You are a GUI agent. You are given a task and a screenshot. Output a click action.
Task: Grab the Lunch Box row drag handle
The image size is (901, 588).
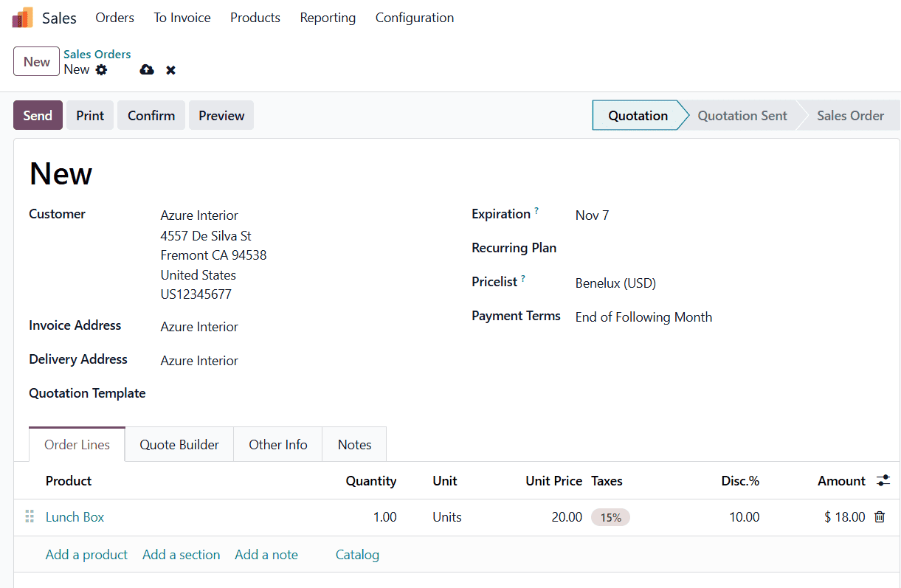point(30,517)
